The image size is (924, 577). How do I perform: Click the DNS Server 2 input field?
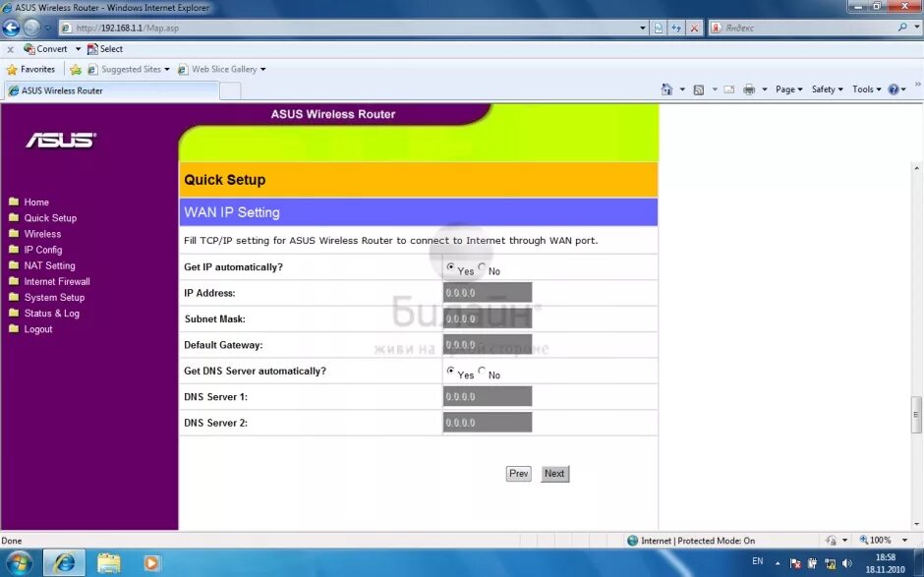(488, 423)
